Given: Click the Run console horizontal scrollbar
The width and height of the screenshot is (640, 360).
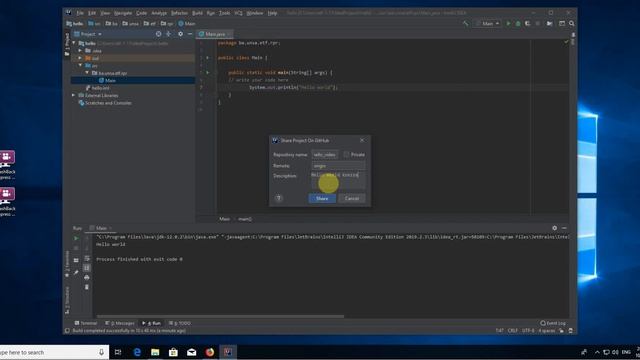Looking at the screenshot, I should pyautogui.click(x=220, y=316).
